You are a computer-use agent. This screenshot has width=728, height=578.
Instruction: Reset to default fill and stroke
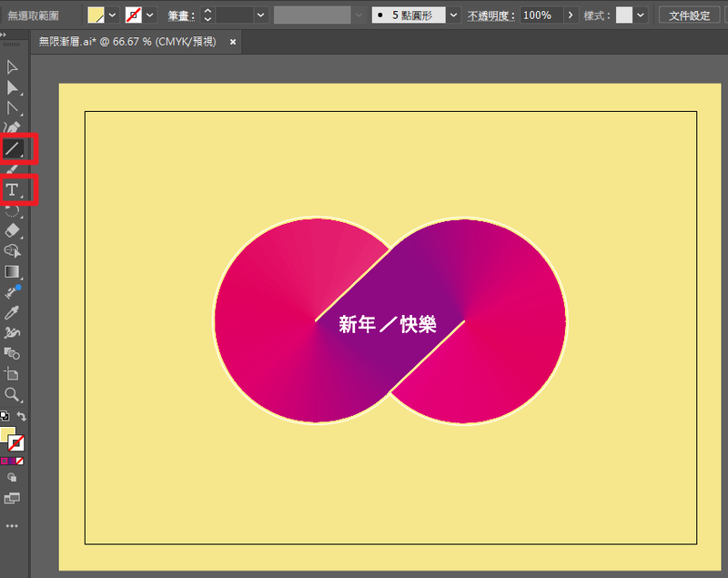pyautogui.click(x=4, y=416)
